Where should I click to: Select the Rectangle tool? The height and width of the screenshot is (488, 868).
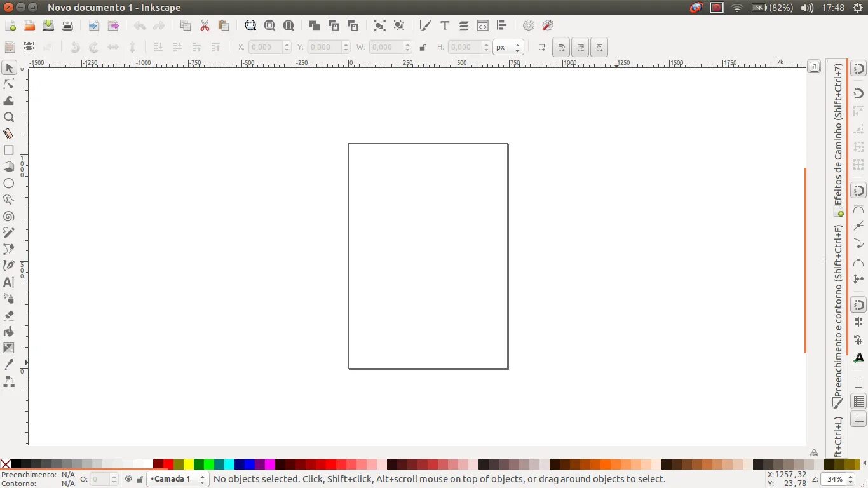[9, 151]
